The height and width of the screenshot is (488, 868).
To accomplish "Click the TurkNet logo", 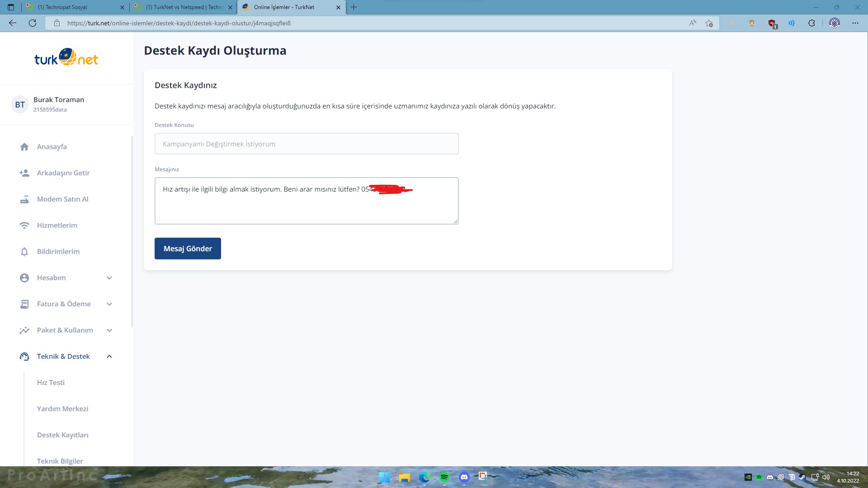I will pyautogui.click(x=66, y=58).
